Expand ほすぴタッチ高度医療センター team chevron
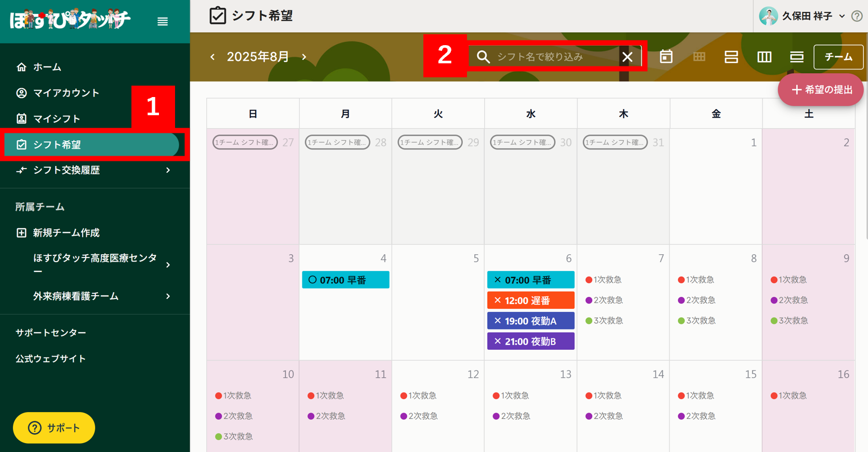The width and height of the screenshot is (868, 452). pos(168,265)
